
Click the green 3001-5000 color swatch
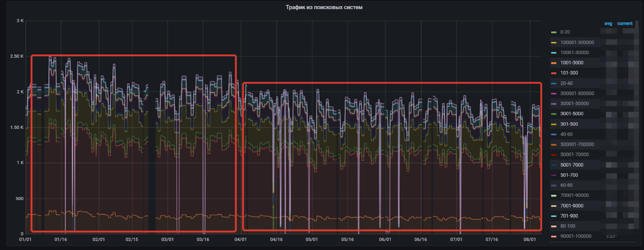[553, 114]
